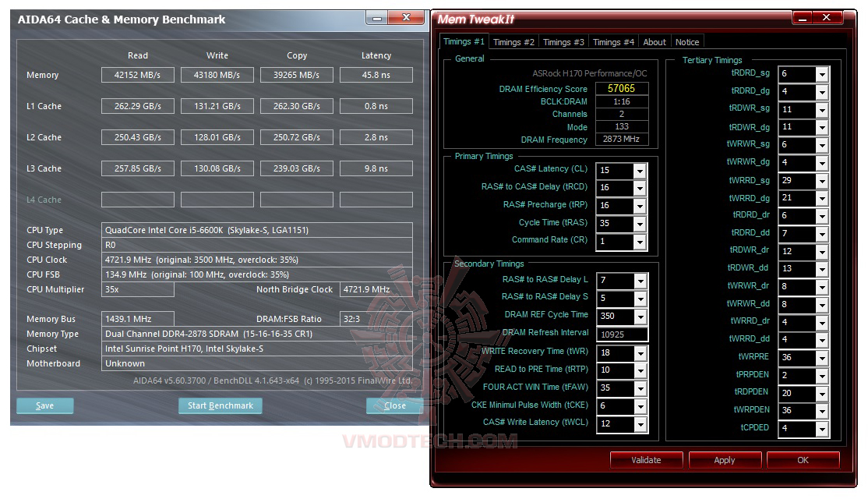Expand the tWRWR_dg dropdown
Viewport: 868px width, 499px height.
coord(822,163)
